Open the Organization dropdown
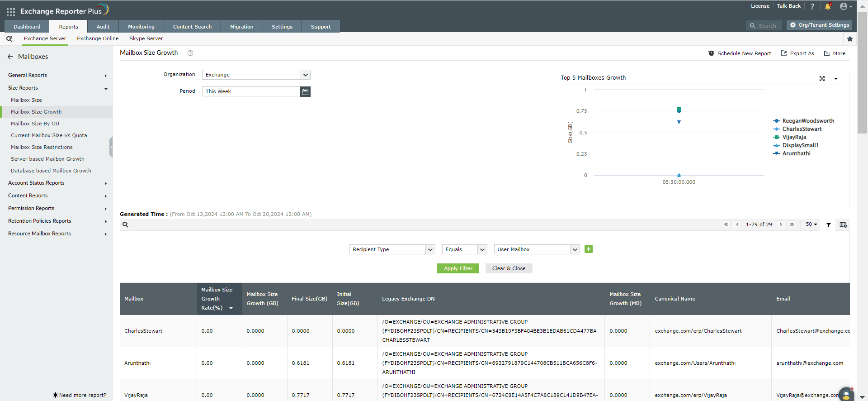The image size is (868, 401). pos(256,75)
